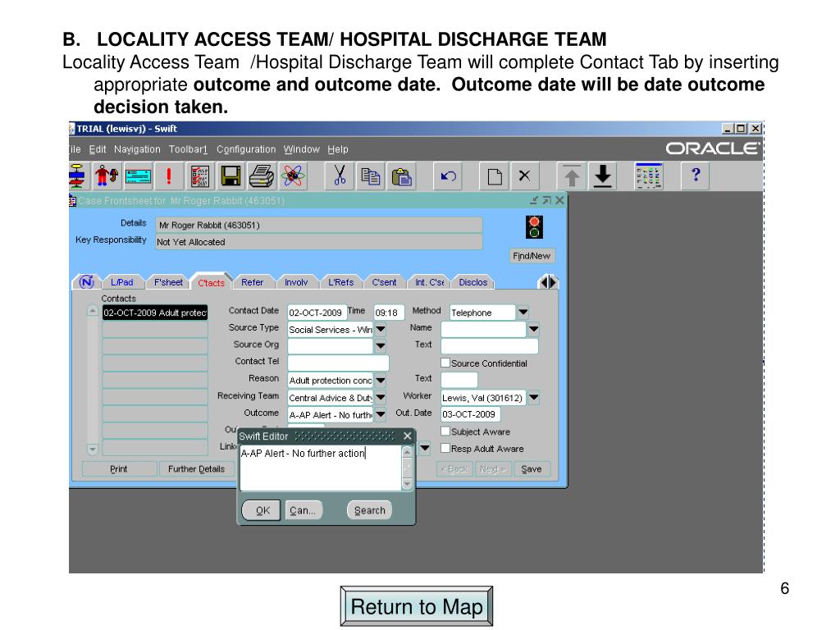Open the Reason dropdown arrow
840x630 pixels.
381,381
